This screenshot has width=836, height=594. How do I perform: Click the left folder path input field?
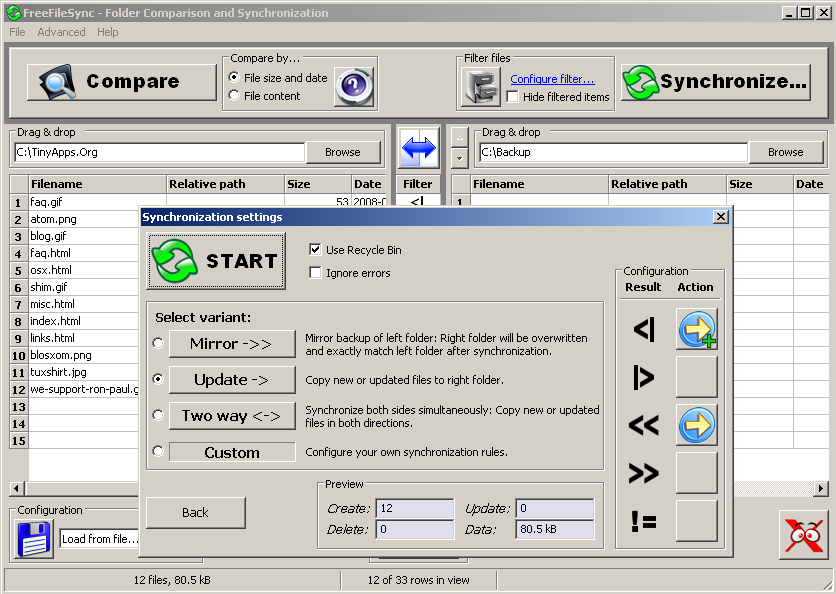pyautogui.click(x=159, y=153)
